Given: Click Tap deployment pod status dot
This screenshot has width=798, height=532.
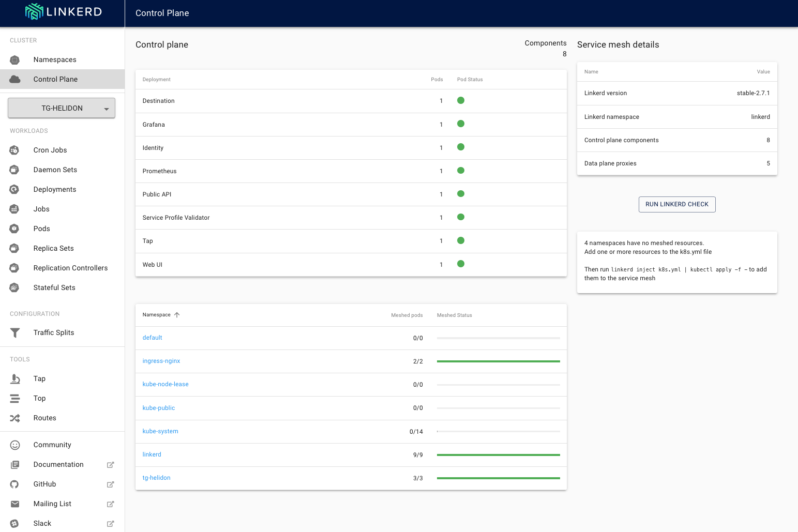Looking at the screenshot, I should point(461,240).
